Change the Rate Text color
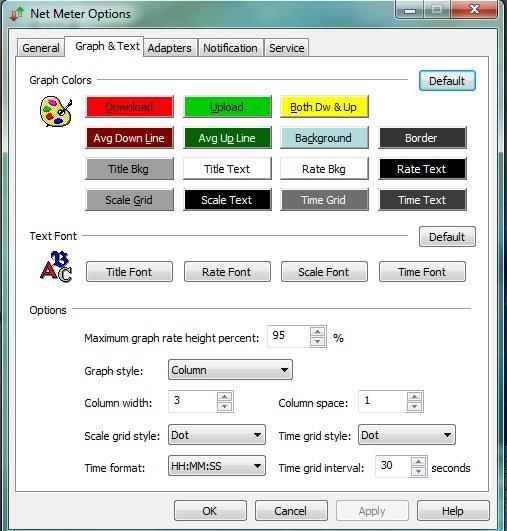This screenshot has height=531, width=507. 422,169
